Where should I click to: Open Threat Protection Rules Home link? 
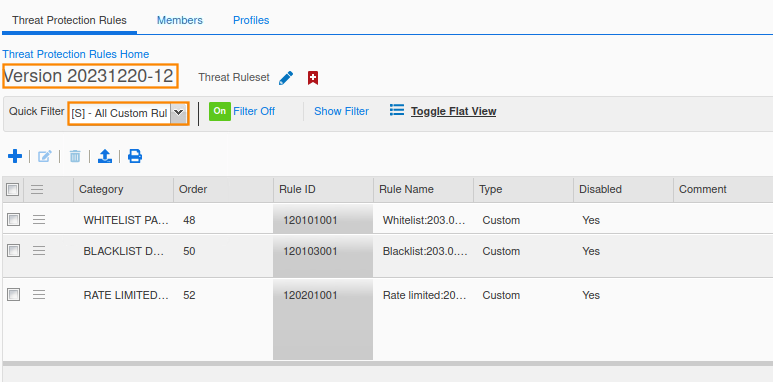76,54
